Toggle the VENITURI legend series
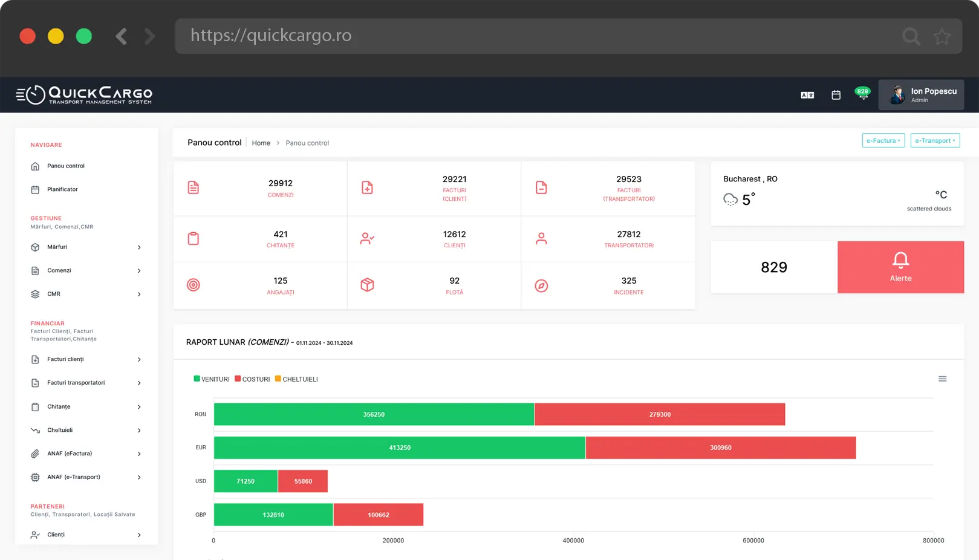Viewport: 979px width, 560px height. [212, 379]
